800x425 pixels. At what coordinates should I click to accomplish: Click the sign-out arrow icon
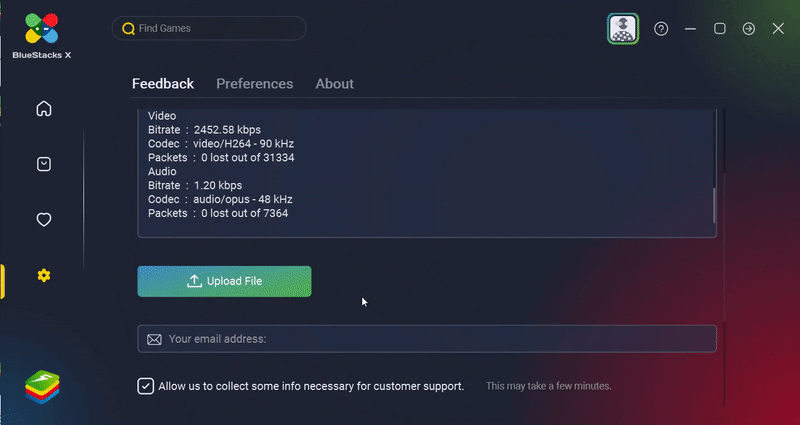(x=748, y=29)
